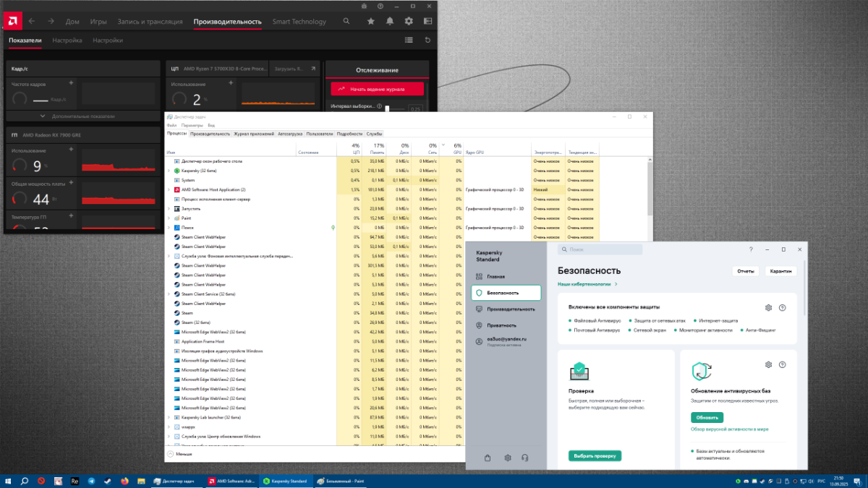Open Steam from the Windows taskbar
Viewport: 868px width, 488px height.
click(x=108, y=481)
